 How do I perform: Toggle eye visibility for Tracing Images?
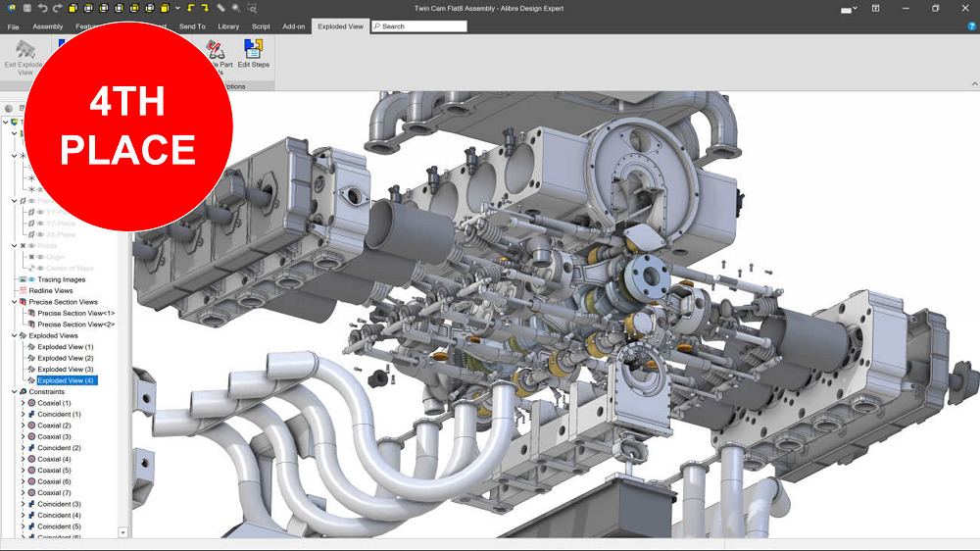[x=30, y=279]
